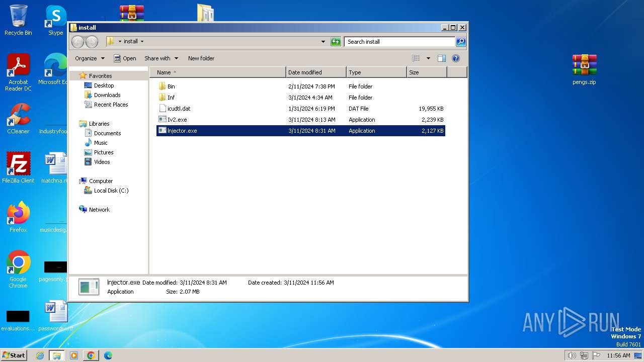Screen dimensions: 644x362
Task: Click the Open toolbar button
Action: (x=125, y=58)
